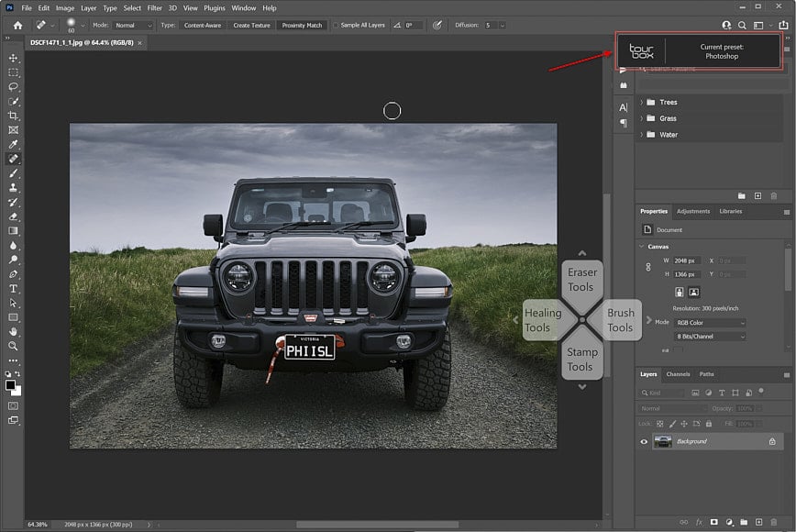This screenshot has height=532, width=796.
Task: Select the Eyedropper tool
Action: point(13,144)
